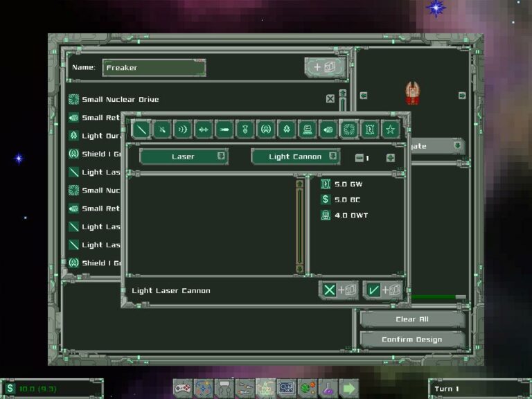Open the Light Cannon mount dropdown

tap(296, 157)
